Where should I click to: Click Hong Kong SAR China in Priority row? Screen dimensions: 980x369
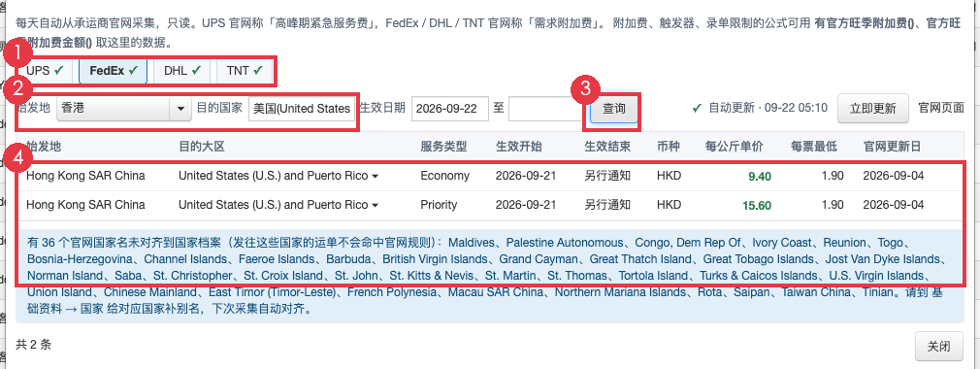tap(85, 205)
